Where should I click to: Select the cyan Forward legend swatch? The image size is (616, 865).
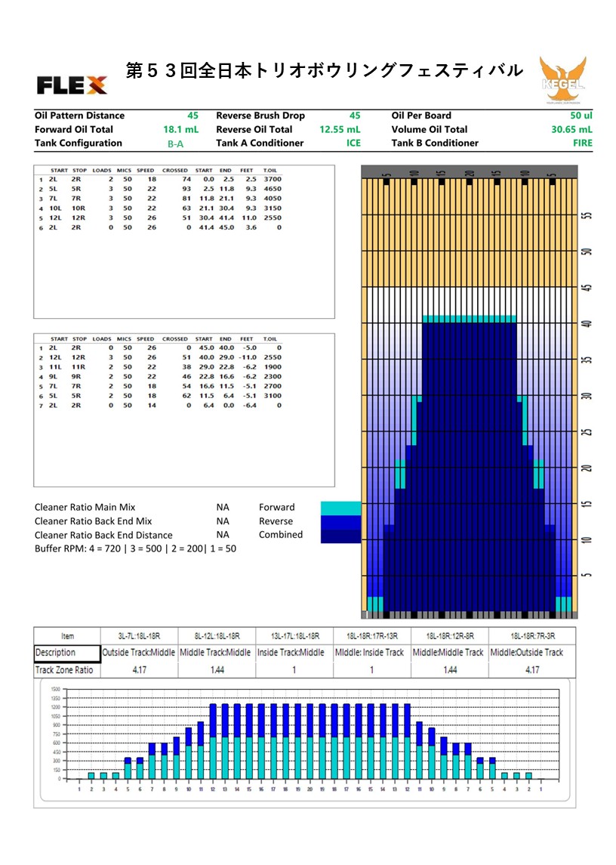(x=341, y=508)
